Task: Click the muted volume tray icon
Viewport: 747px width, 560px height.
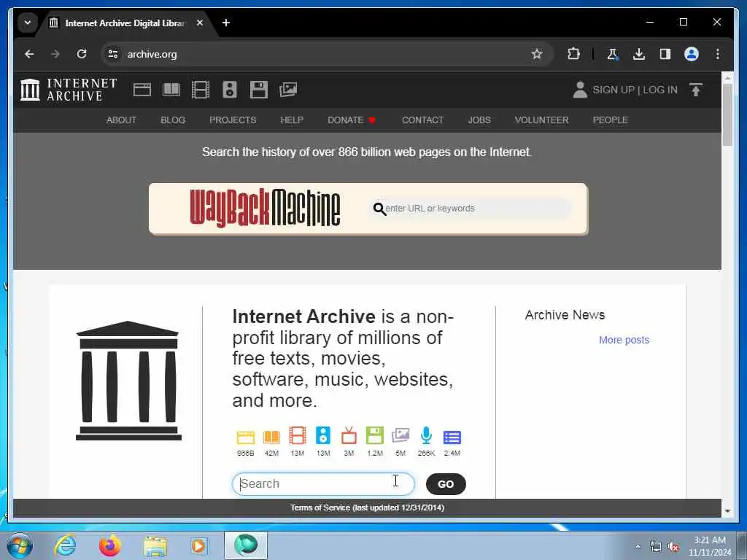Action: 673,547
